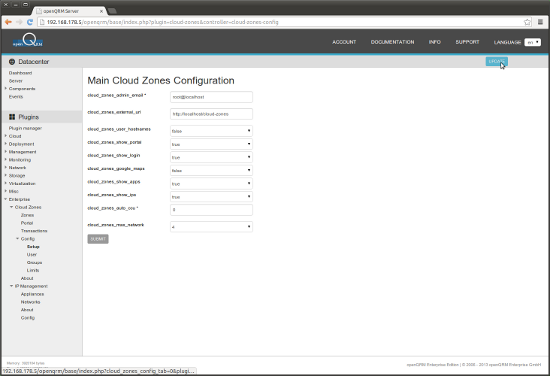Image resolution: width=550 pixels, height=376 pixels.
Task: Click the Datacenter section header
Action: tap(34, 62)
